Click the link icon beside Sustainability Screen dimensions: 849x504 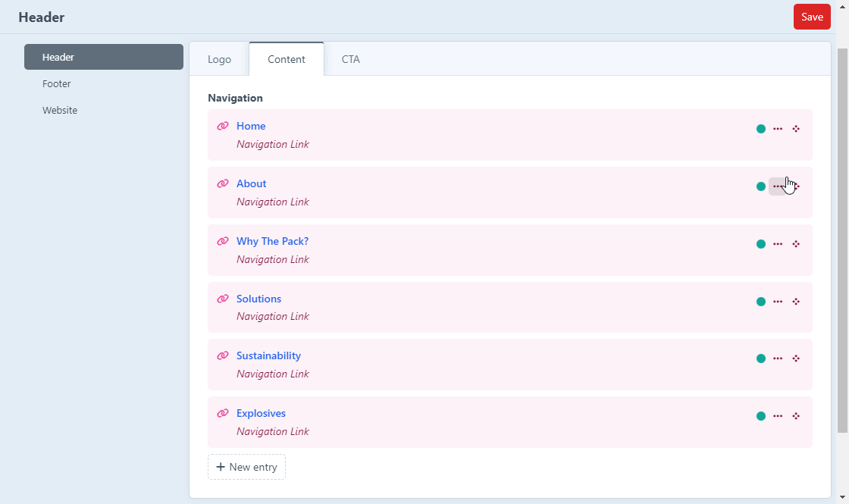[x=222, y=356]
